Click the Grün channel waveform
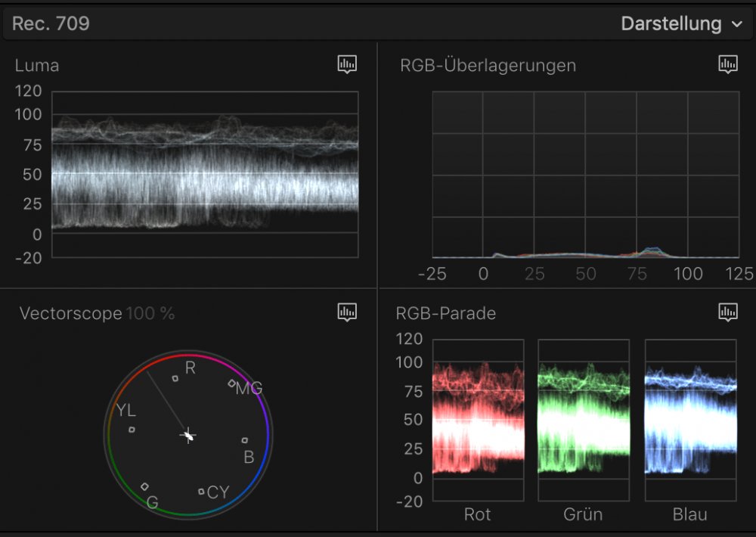Viewport: 756px width, 537px height. (583, 420)
